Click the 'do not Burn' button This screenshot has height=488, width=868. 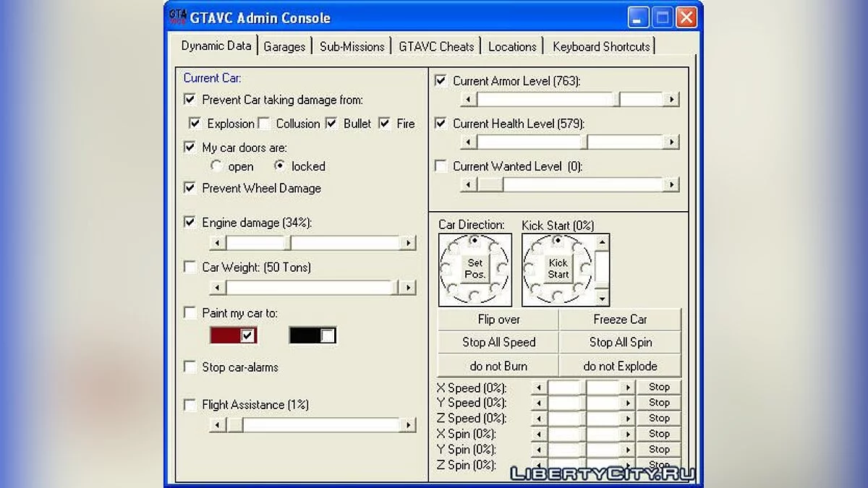pyautogui.click(x=497, y=365)
